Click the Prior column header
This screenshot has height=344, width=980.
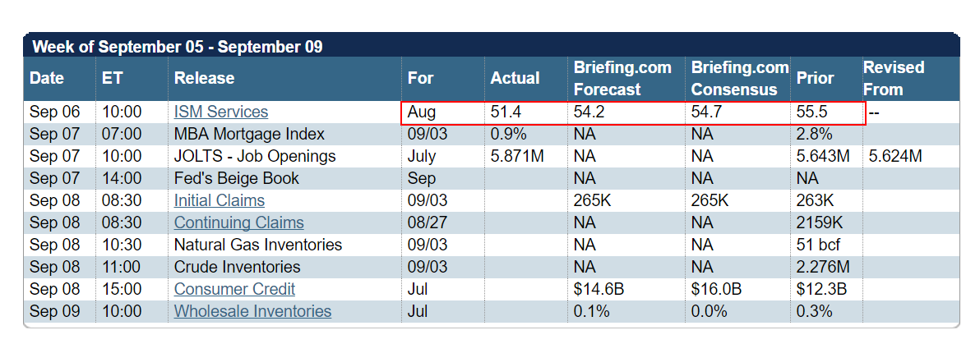pyautogui.click(x=815, y=79)
